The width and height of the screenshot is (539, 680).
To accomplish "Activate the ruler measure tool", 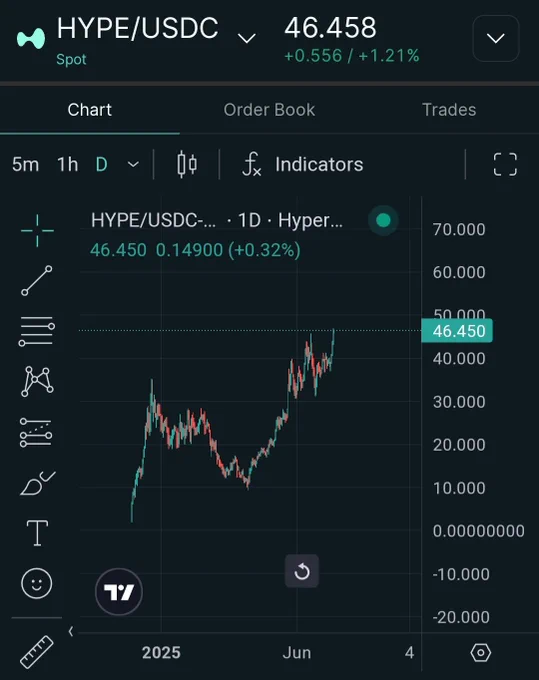I will [37, 652].
